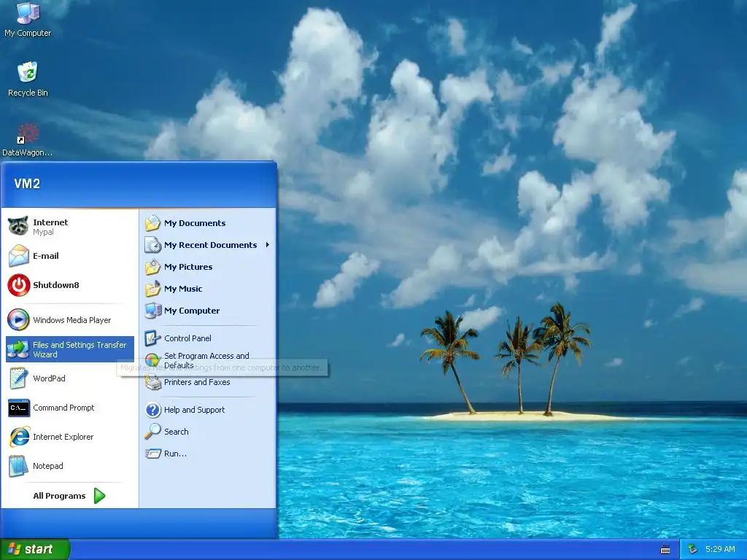Image resolution: width=747 pixels, height=560 pixels.
Task: Click the Control Panel icon
Action: coord(152,338)
